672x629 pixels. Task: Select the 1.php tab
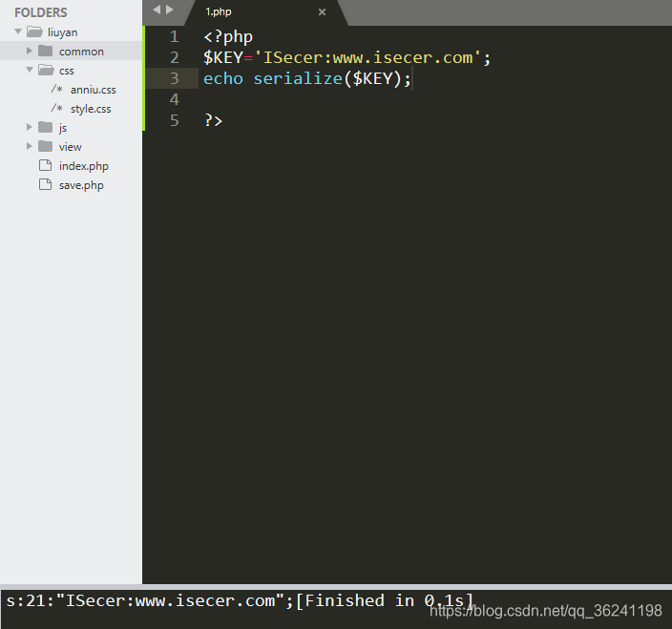point(265,12)
